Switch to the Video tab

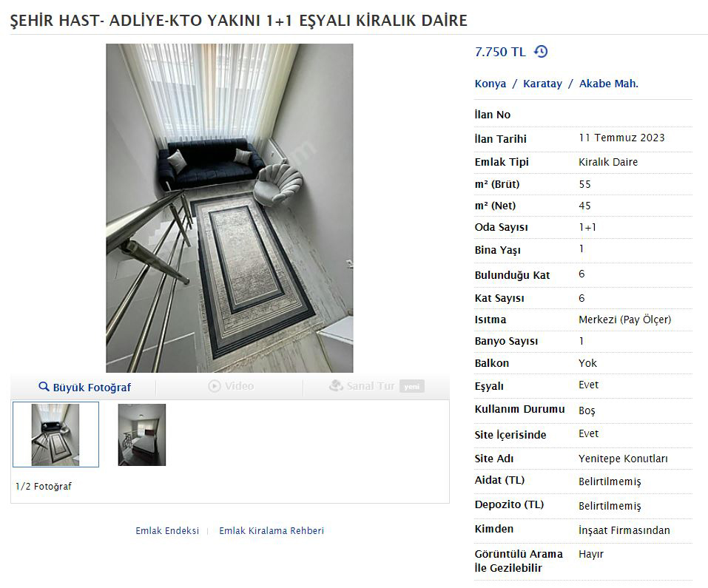click(x=230, y=386)
